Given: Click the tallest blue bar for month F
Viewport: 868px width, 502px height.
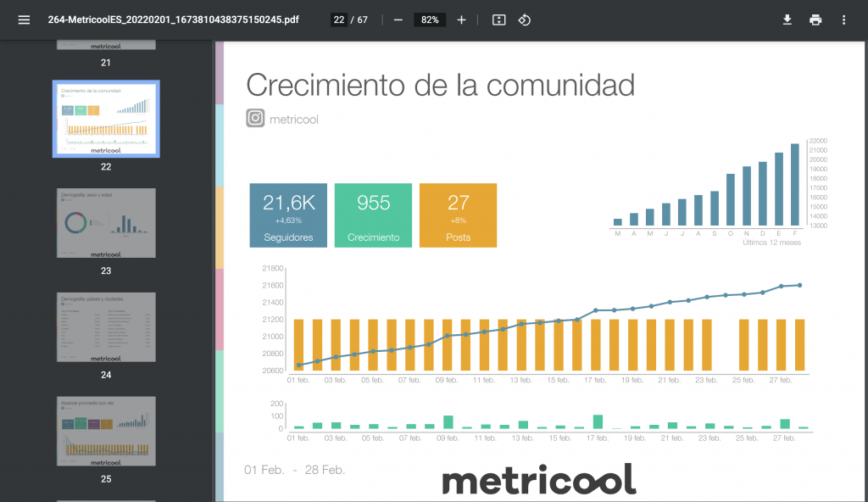Looking at the screenshot, I should click(795, 185).
